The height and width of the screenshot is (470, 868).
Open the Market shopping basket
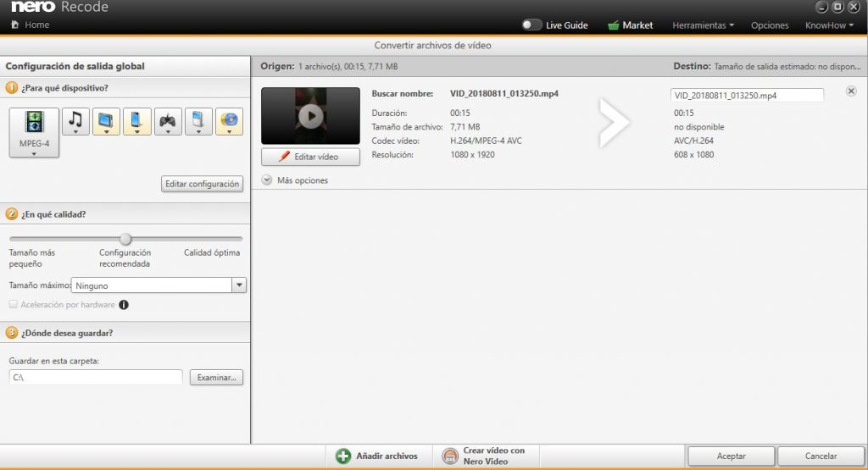(x=613, y=25)
